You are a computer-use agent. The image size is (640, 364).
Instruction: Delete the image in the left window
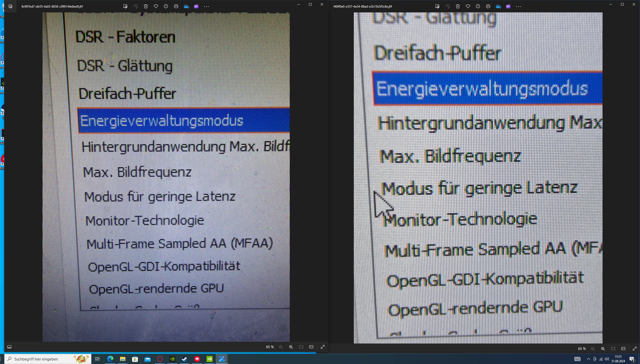[x=146, y=7]
